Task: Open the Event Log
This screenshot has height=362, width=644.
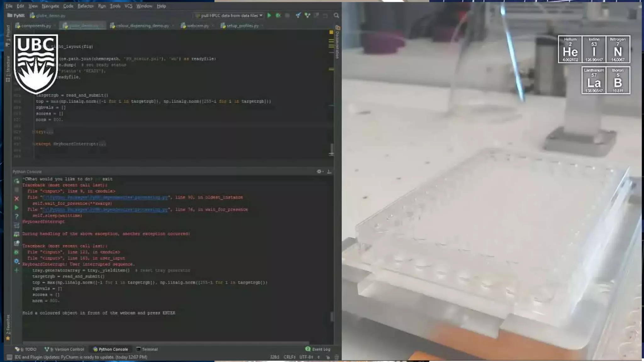Action: click(x=318, y=349)
